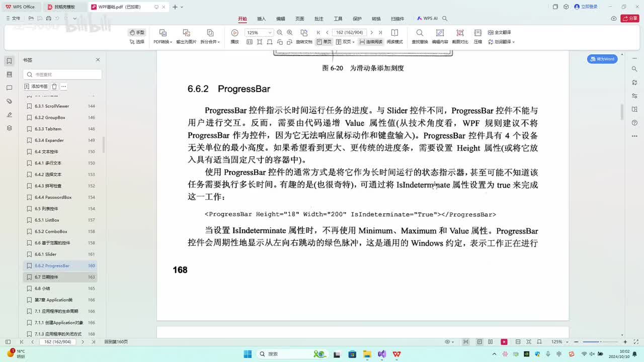Viewport: 644px width, 362px height.
Task: Click the toolbar page number field
Action: tap(350, 32)
